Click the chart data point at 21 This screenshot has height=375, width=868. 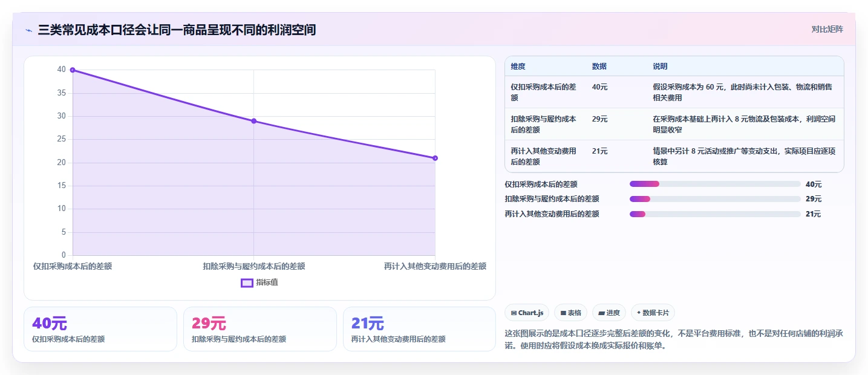pos(435,158)
